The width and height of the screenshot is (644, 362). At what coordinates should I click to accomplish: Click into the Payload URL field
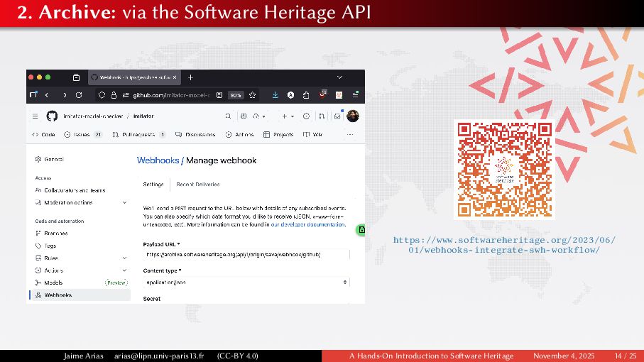coord(246,254)
